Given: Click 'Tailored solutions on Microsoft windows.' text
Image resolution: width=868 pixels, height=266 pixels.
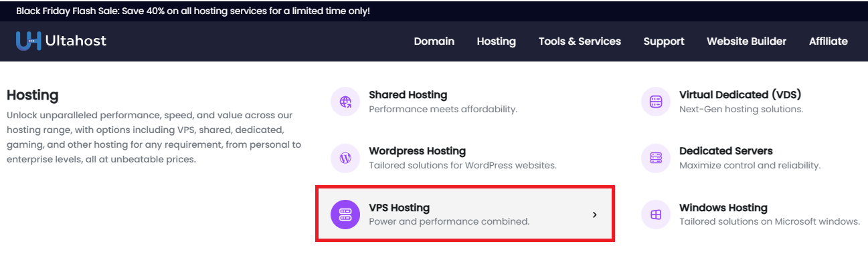Looking at the screenshot, I should [x=770, y=221].
